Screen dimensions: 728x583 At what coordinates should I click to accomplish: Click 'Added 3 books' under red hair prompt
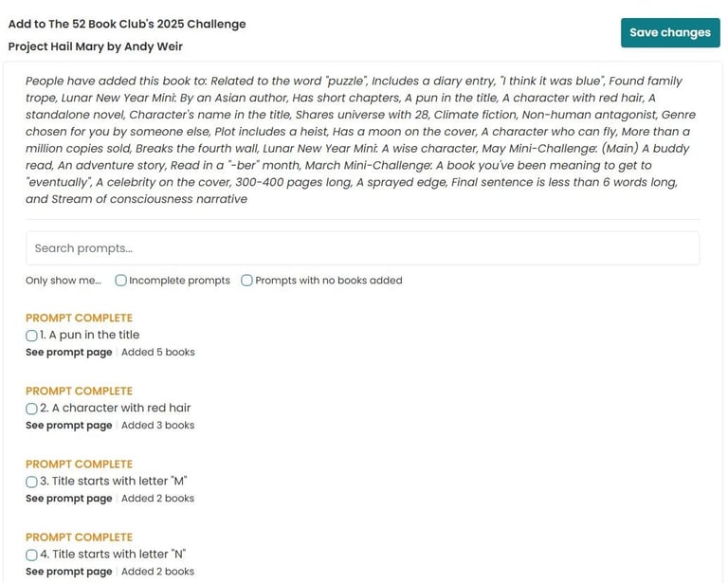tap(158, 426)
